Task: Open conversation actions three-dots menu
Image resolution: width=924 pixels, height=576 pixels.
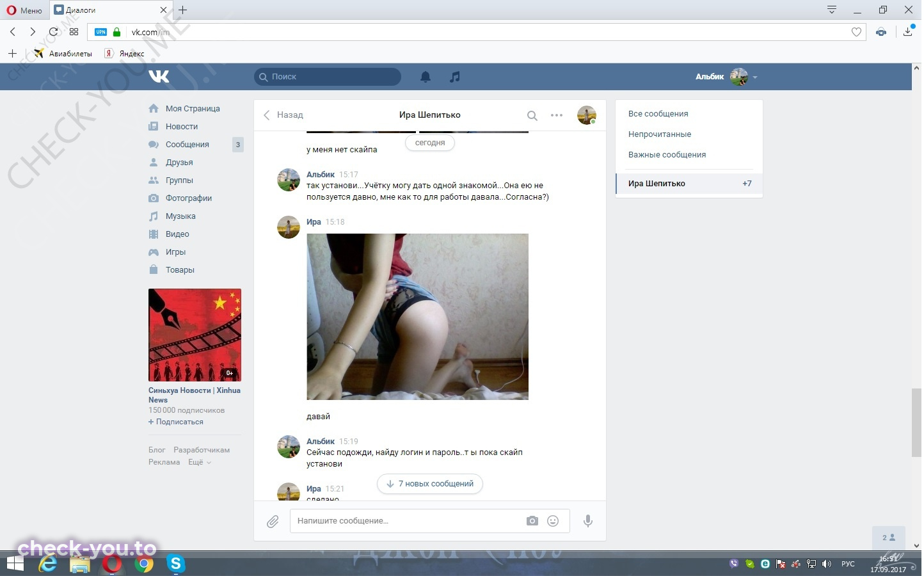Action: (557, 115)
